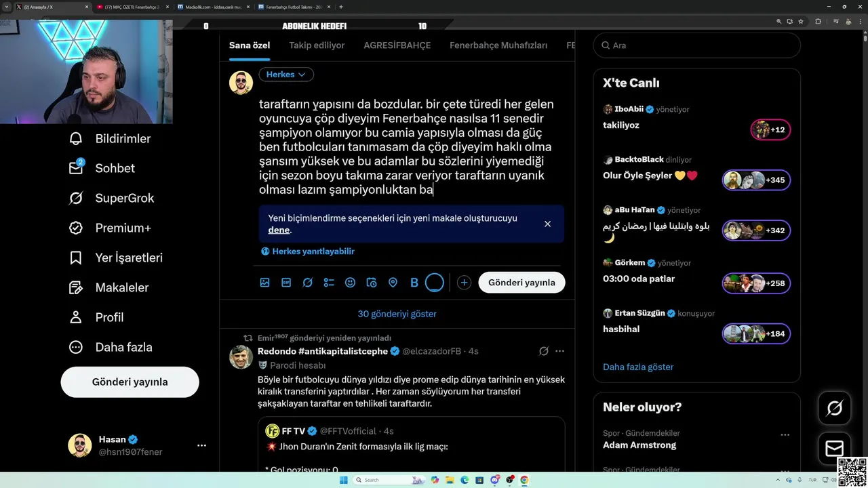Open Makaleler in sidebar
This screenshot has height=488, width=868.
pos(108,287)
